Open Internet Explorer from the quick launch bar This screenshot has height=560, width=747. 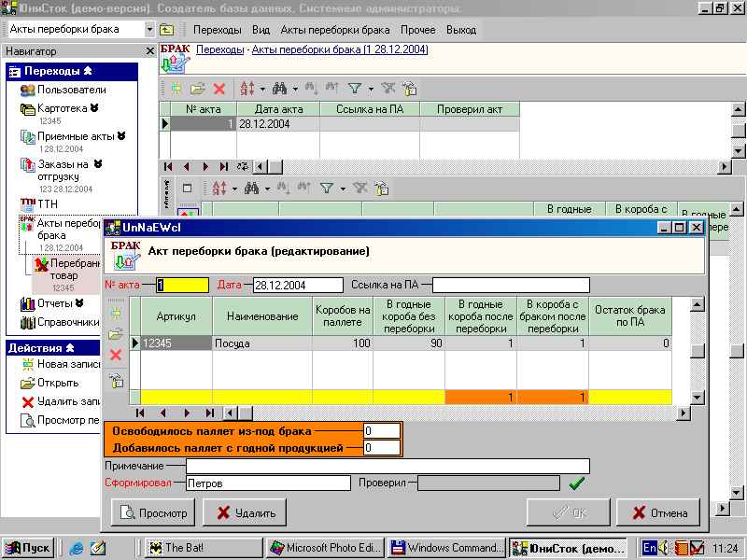pyautogui.click(x=77, y=548)
